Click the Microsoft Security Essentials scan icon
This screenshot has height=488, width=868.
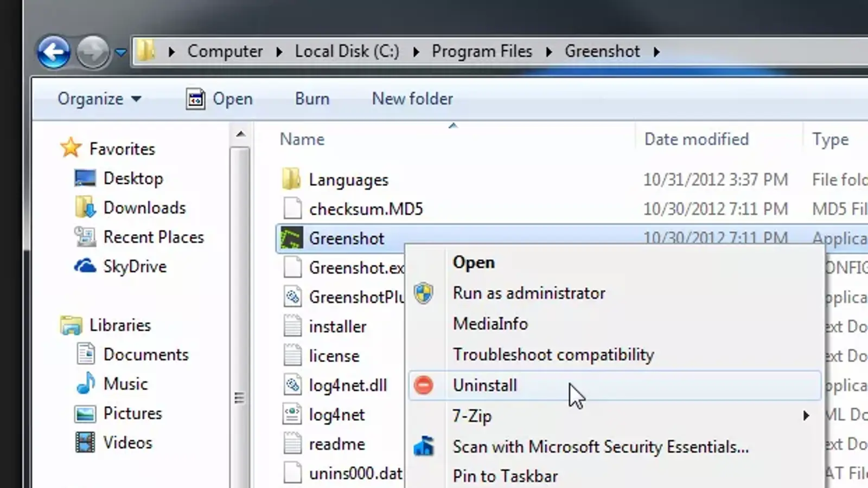tap(423, 447)
